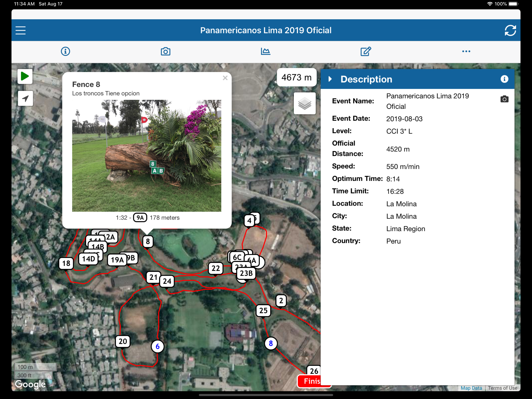Image resolution: width=532 pixels, height=399 pixels.
Task: Tap the battery indicator icon
Action: click(514, 4)
